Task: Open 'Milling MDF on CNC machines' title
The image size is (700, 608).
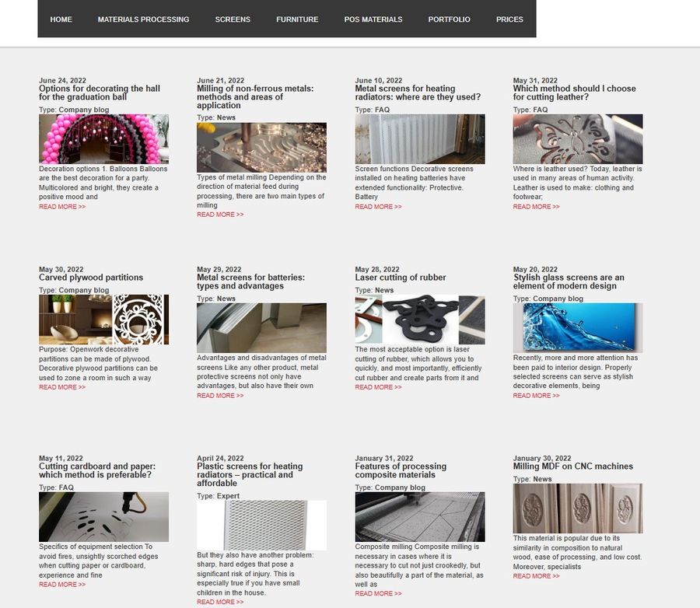Action: (572, 466)
